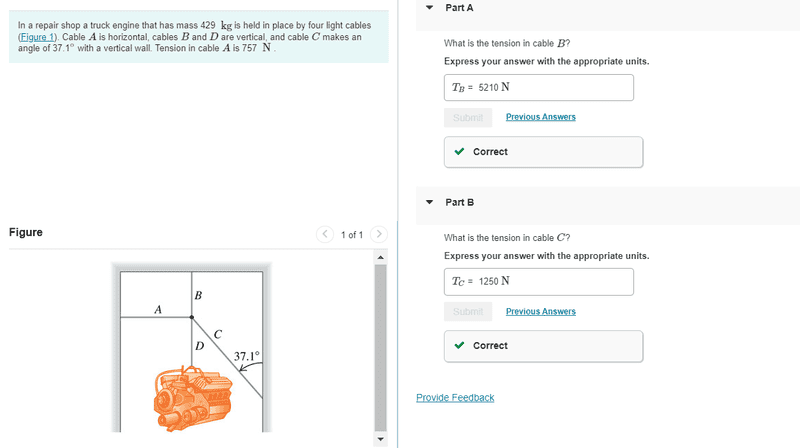This screenshot has height=448, width=800.
Task: Go to the previous figure arrow
Action: [x=325, y=235]
